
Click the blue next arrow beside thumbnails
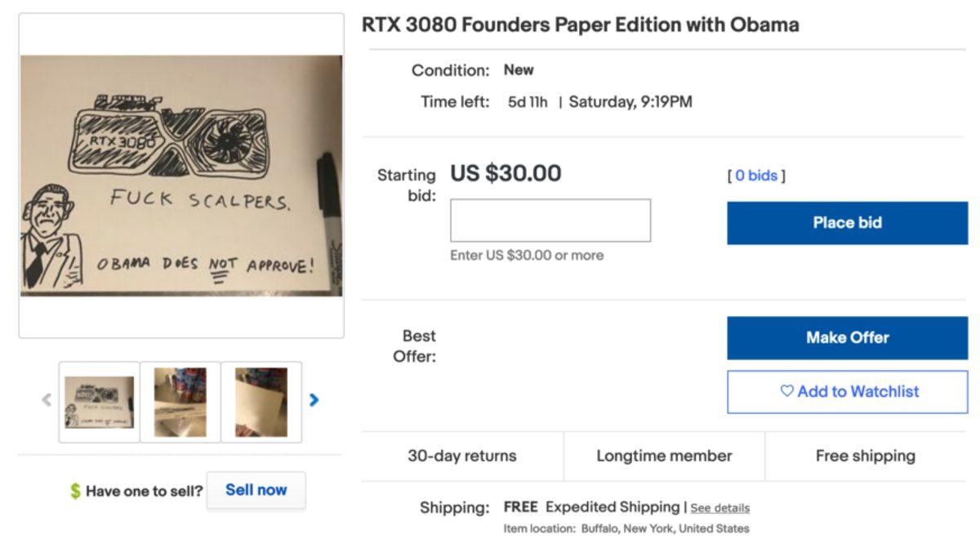pyautogui.click(x=313, y=399)
